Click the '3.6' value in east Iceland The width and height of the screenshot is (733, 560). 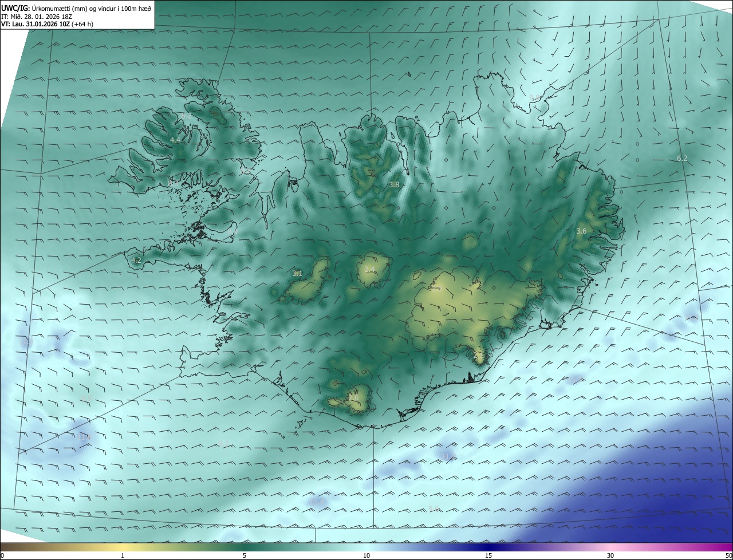[581, 231]
